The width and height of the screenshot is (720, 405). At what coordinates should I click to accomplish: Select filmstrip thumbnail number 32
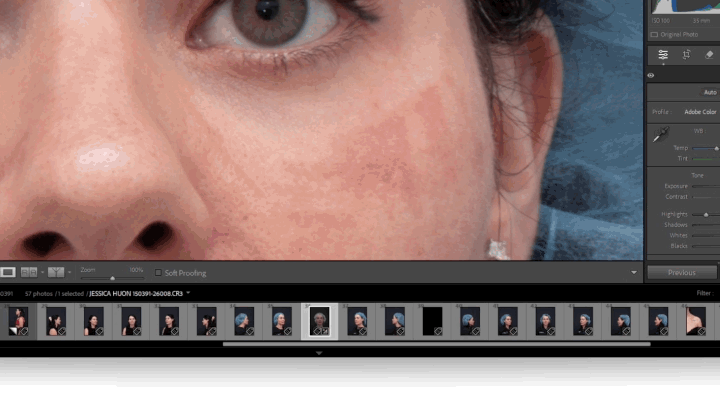pos(169,321)
